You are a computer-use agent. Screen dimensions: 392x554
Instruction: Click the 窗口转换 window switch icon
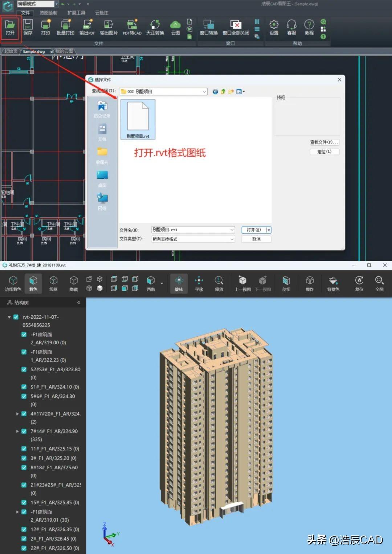209,27
